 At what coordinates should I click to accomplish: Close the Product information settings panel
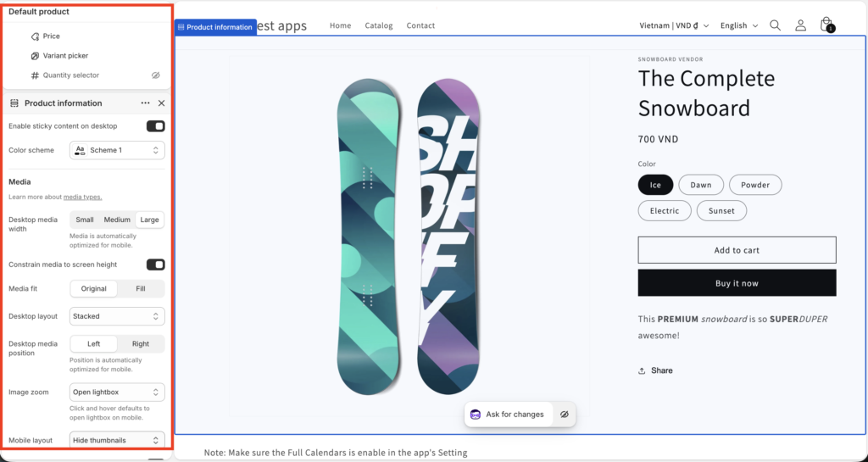click(x=162, y=103)
